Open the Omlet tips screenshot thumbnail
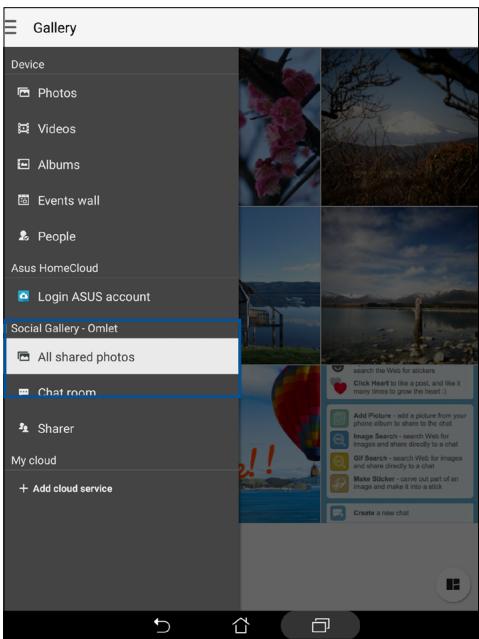This screenshot has width=479, height=639. pos(400,444)
